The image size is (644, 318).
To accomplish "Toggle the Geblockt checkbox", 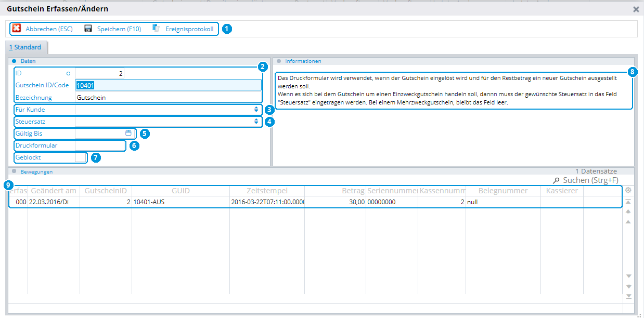I will (81, 157).
